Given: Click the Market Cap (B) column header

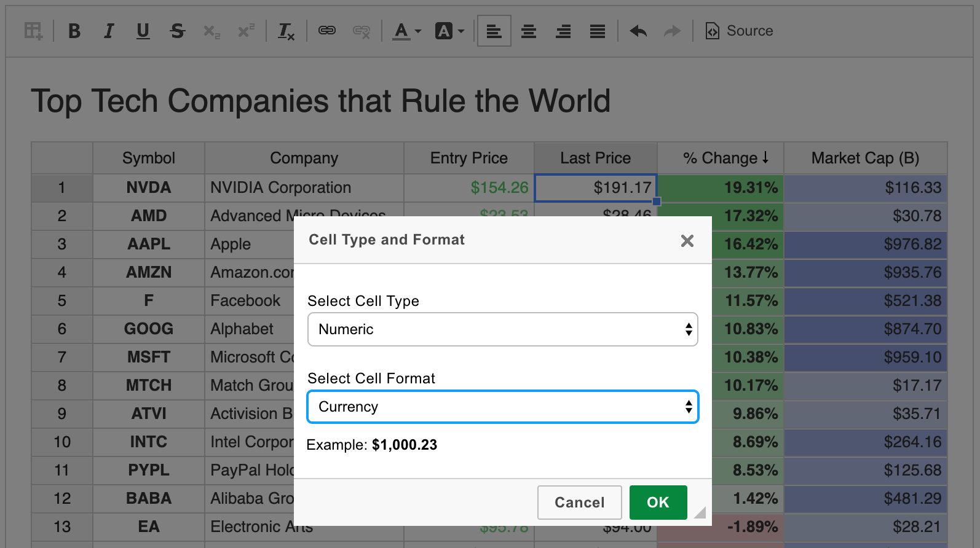Looking at the screenshot, I should pyautogui.click(x=866, y=159).
